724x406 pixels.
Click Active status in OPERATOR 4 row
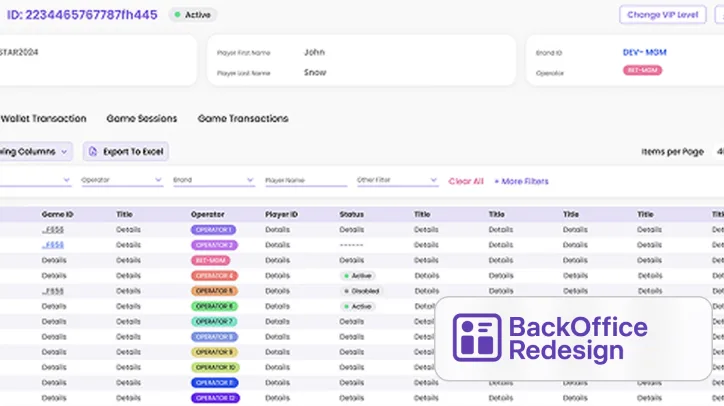point(358,276)
